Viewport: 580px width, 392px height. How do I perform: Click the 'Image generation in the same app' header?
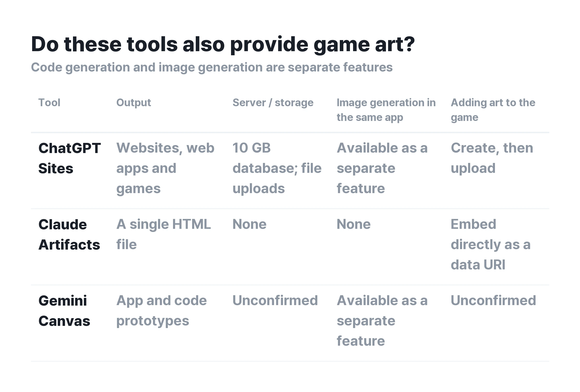pos(386,110)
